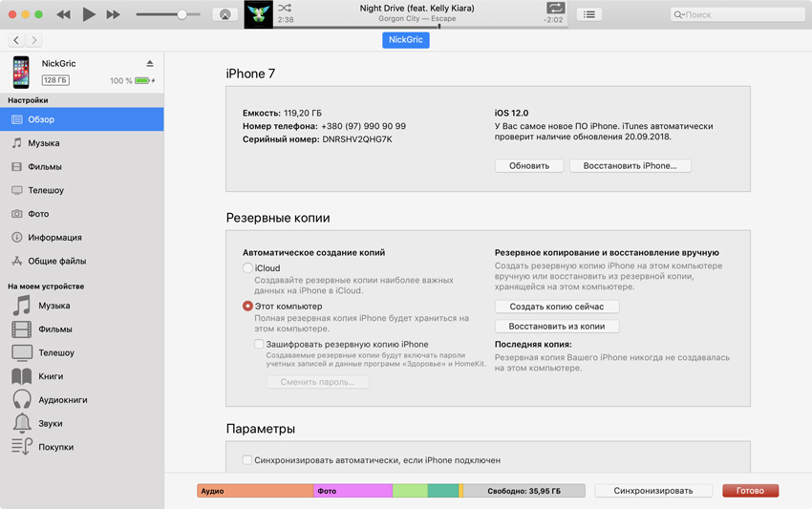Open Музыка under Настройки
This screenshot has height=509, width=812.
pyautogui.click(x=82, y=143)
